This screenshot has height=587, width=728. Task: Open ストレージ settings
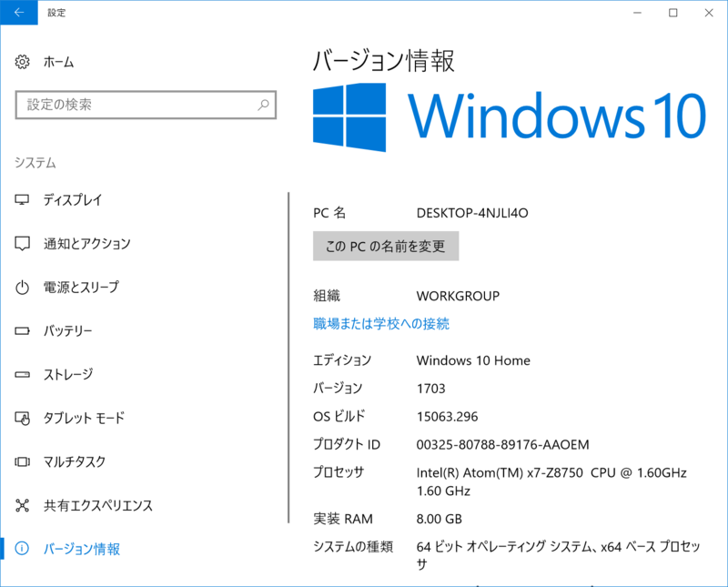click(68, 374)
